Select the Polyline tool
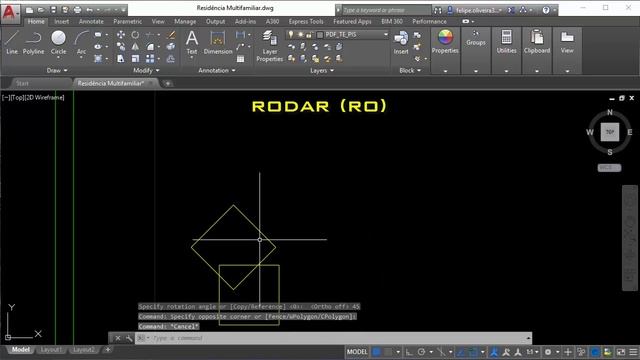Image resolution: width=640 pixels, height=360 pixels. [x=33, y=42]
